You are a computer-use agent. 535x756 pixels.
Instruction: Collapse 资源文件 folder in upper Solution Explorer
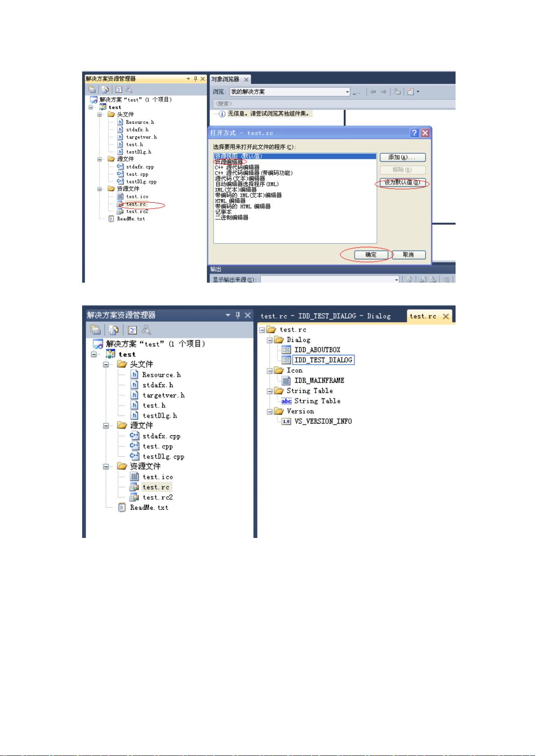tap(100, 189)
